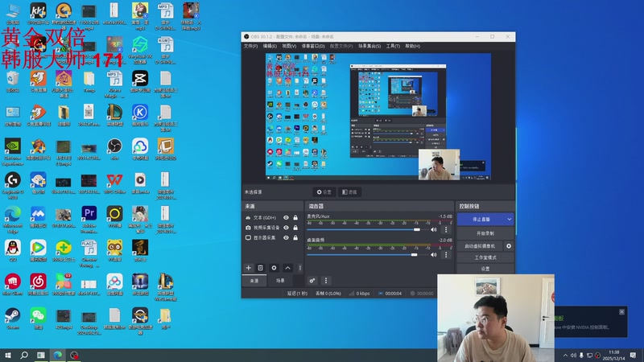
Task: Select the 显示器采集 source row
Action: [273, 237]
